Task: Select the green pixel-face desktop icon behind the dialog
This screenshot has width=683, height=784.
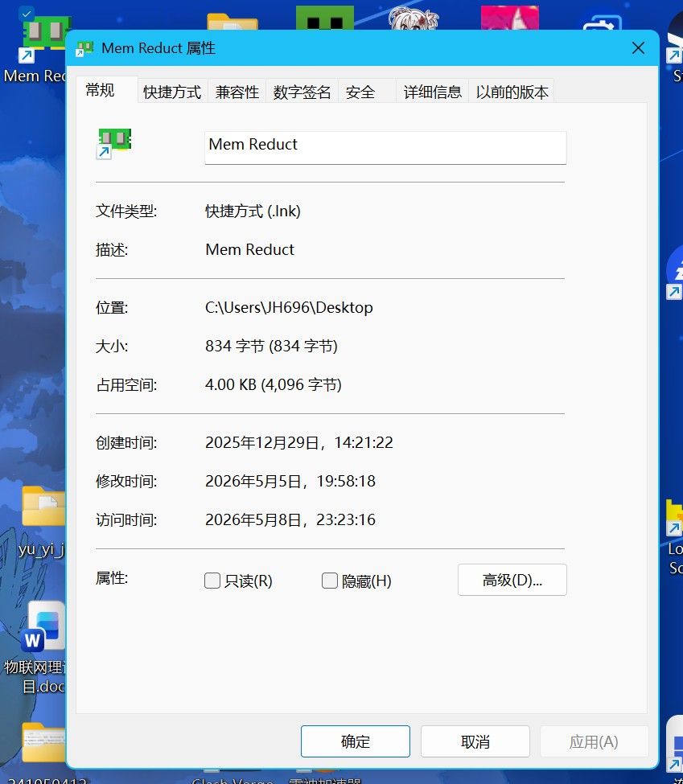Action: (324, 18)
